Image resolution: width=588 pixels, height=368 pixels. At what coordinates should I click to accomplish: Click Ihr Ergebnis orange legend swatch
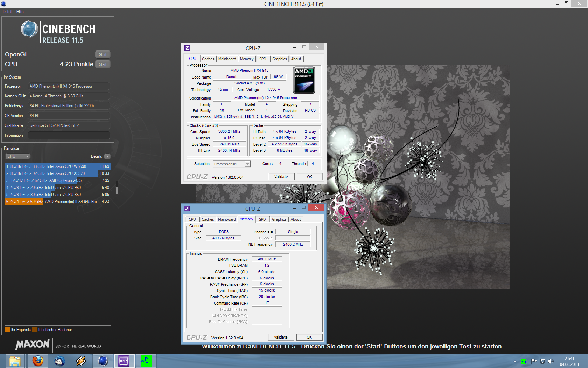7,330
